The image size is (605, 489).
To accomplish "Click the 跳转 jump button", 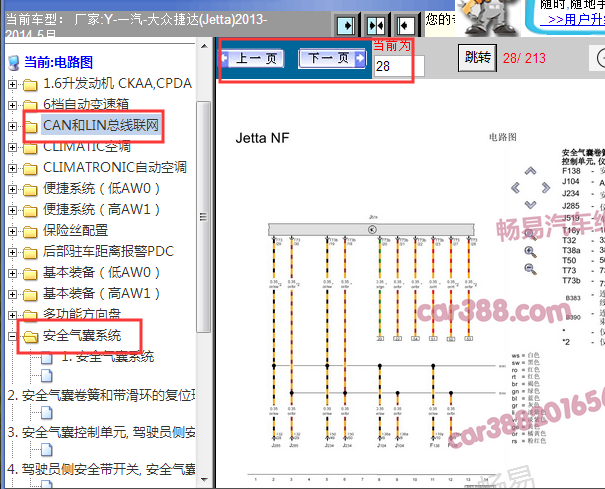I will [477, 58].
